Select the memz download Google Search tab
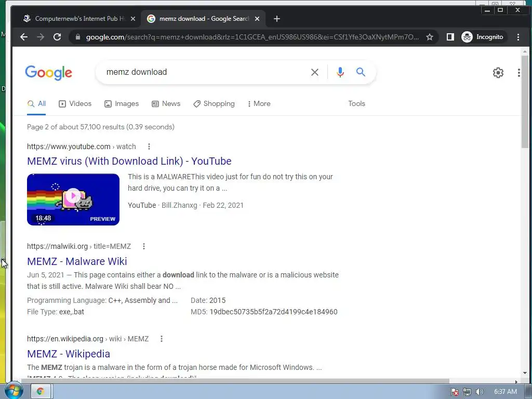The width and height of the screenshot is (532, 399). coord(204,19)
